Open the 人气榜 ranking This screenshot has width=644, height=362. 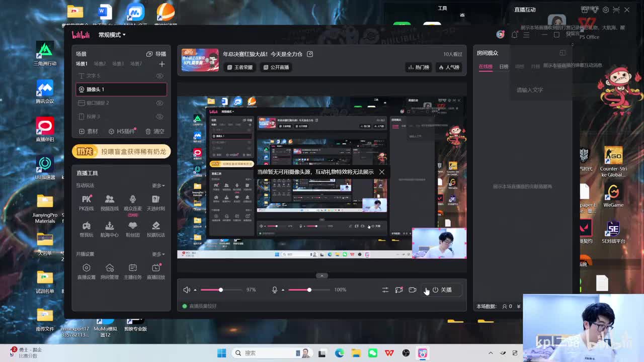(449, 67)
